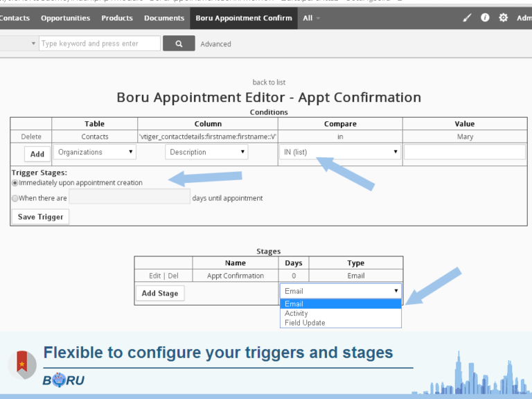Go to the Opportunities tab
The height and width of the screenshot is (399, 532).
(66, 18)
